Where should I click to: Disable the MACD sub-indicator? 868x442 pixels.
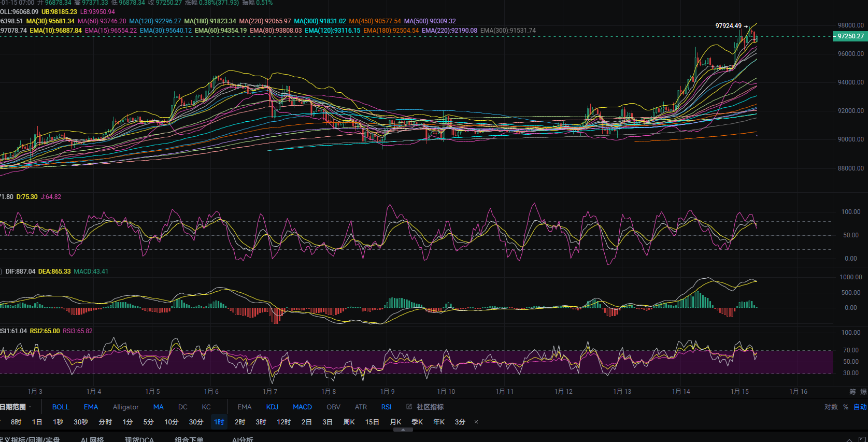(x=302, y=407)
